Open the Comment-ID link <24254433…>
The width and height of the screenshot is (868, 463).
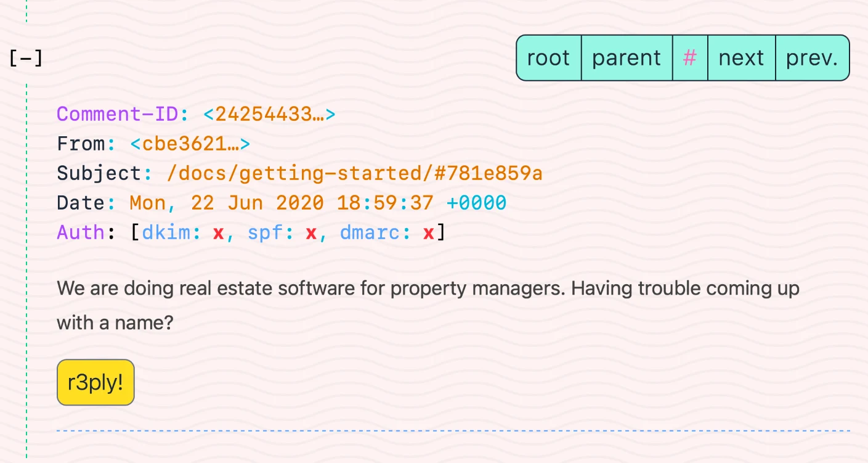pos(269,114)
